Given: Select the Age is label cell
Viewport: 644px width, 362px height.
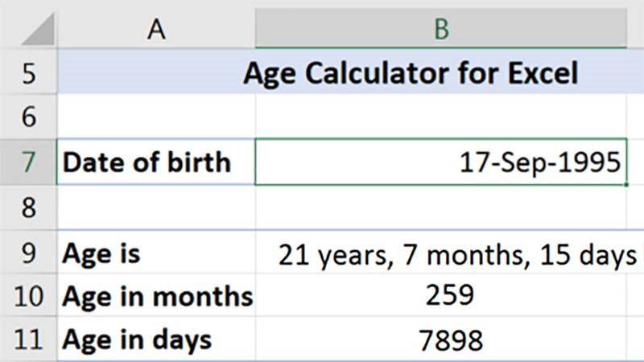Looking at the screenshot, I should 156,252.
